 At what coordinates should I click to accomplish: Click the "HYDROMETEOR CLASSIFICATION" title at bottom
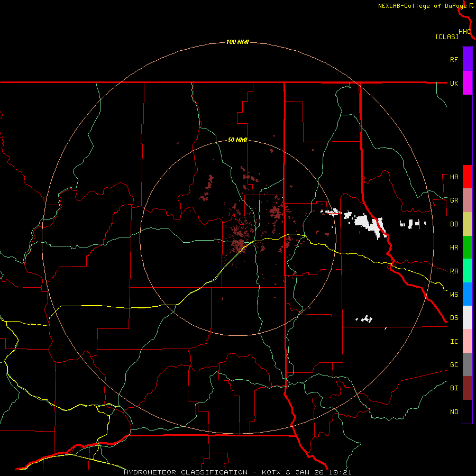click(x=186, y=472)
